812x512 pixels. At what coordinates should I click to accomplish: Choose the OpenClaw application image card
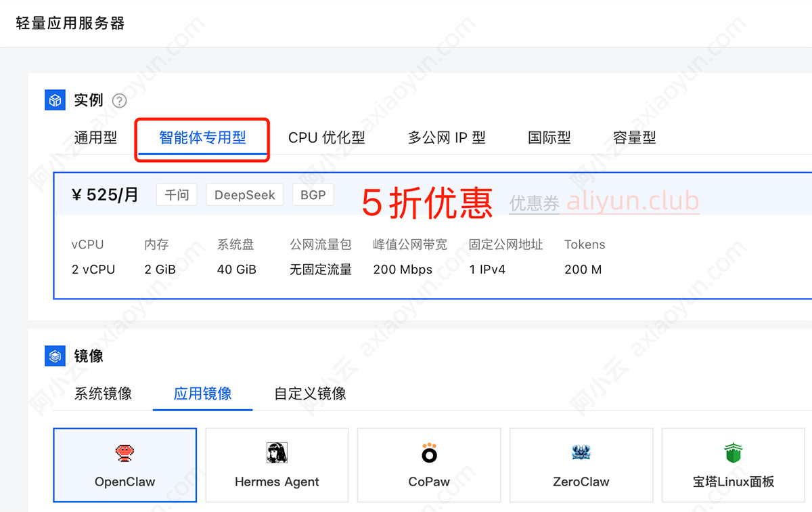click(125, 465)
